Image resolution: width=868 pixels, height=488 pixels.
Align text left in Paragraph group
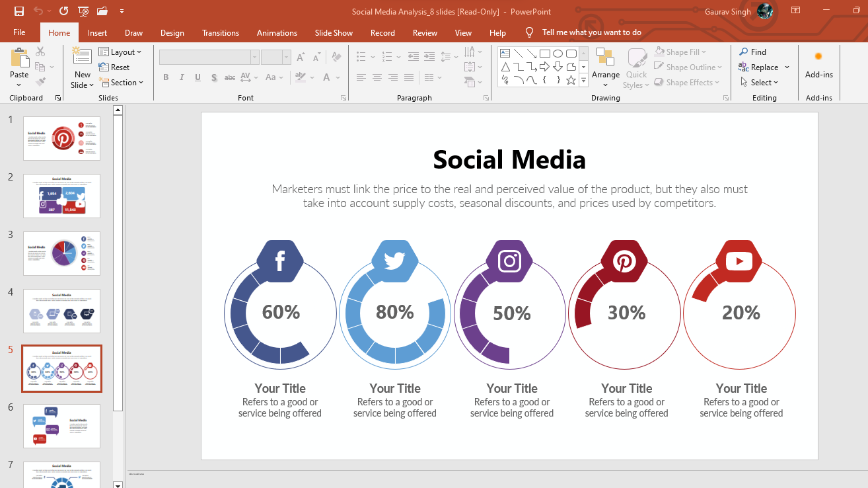[361, 77]
